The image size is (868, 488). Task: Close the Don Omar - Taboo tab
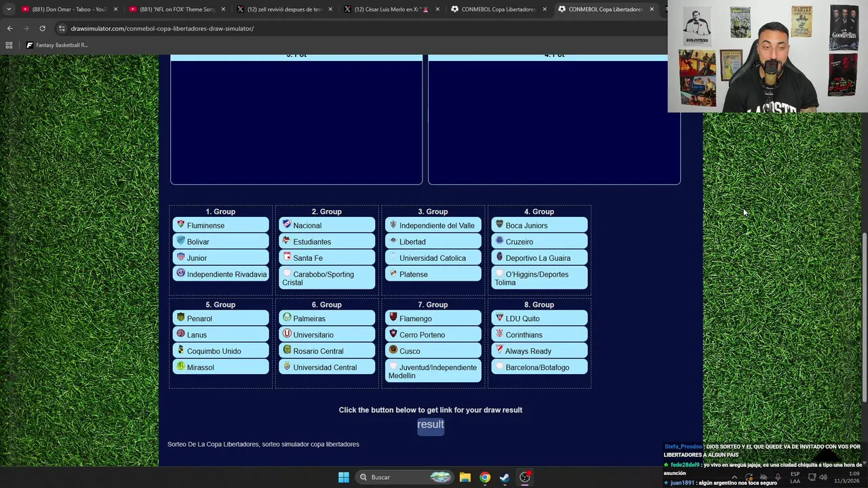[115, 9]
